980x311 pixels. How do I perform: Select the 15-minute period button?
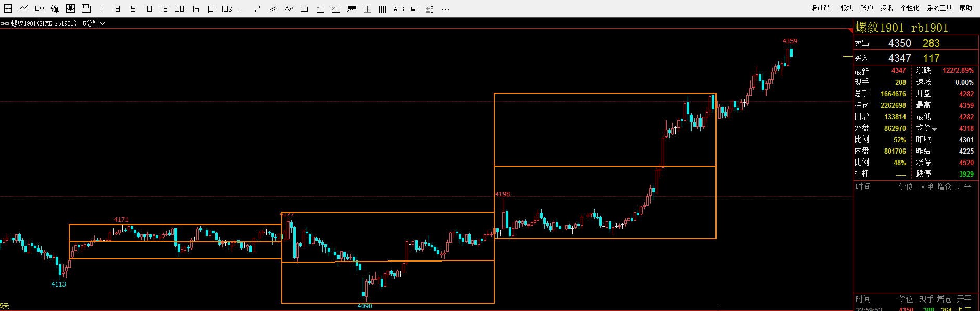click(x=164, y=9)
